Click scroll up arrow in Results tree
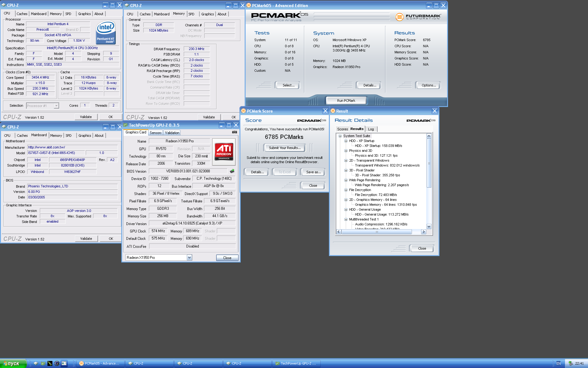 (x=429, y=136)
